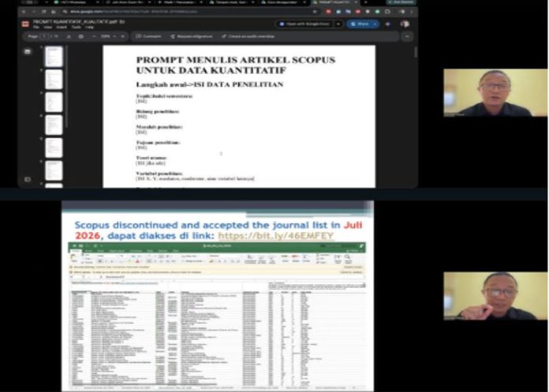This screenshot has height=392, width=549.
Task: Open the bit.ly/46EMFEY link on slide
Action: click(276, 236)
